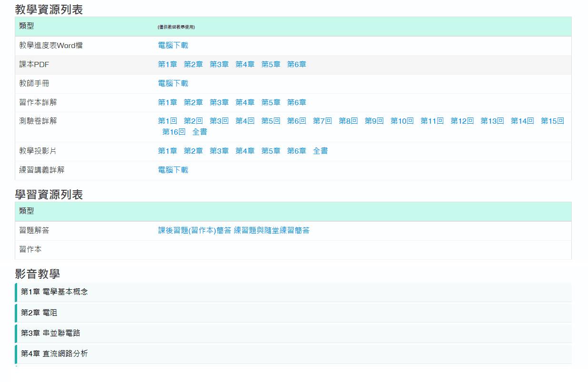Open 練習題與隨堂練習簡答 under 習題解答
This screenshot has width=588, height=382.
(x=273, y=230)
